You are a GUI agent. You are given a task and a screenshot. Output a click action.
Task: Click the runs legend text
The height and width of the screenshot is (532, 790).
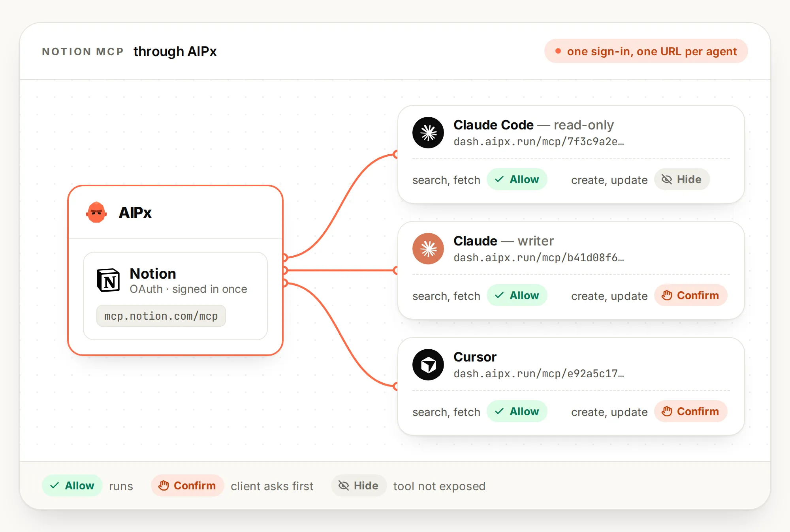pyautogui.click(x=121, y=486)
